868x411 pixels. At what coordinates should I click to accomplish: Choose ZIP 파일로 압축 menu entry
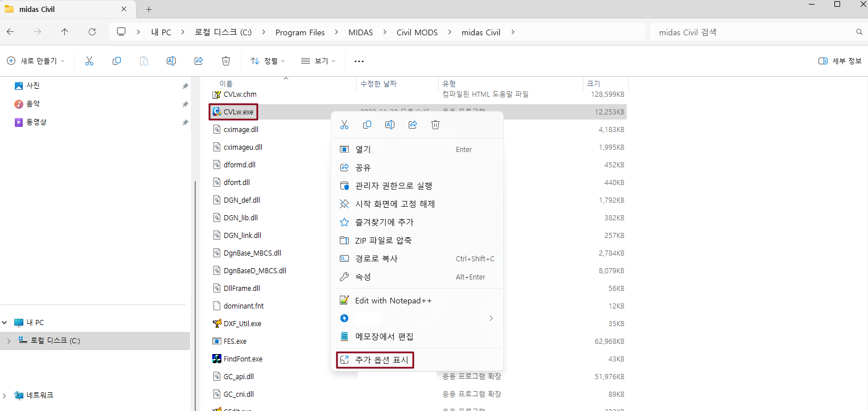point(417,240)
